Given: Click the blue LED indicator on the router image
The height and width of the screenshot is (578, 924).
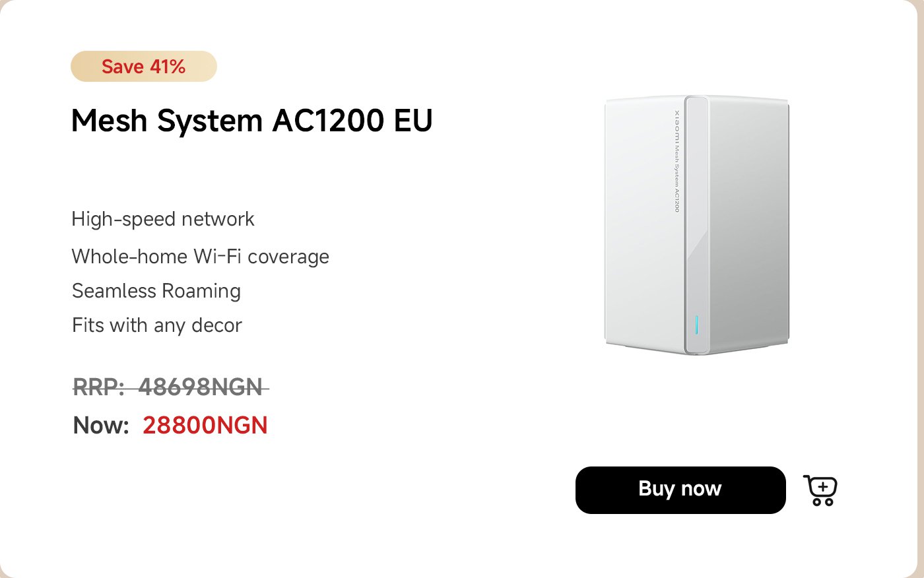Looking at the screenshot, I should [x=696, y=324].
